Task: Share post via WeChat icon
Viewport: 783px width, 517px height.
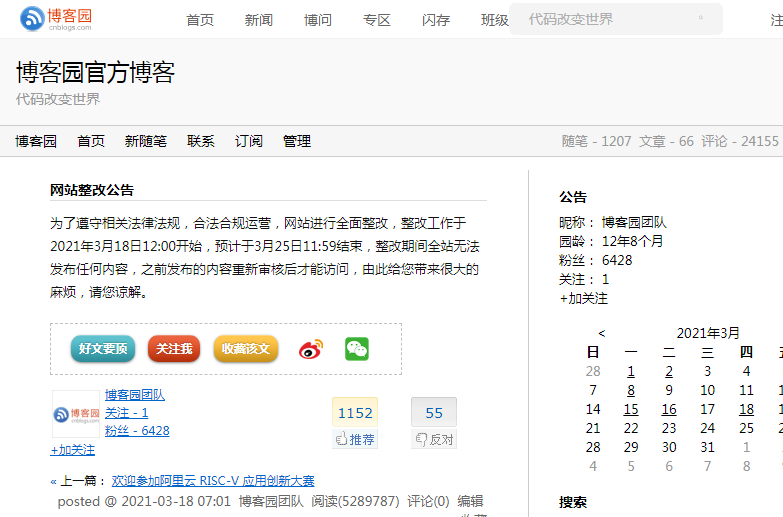Action: click(x=357, y=349)
